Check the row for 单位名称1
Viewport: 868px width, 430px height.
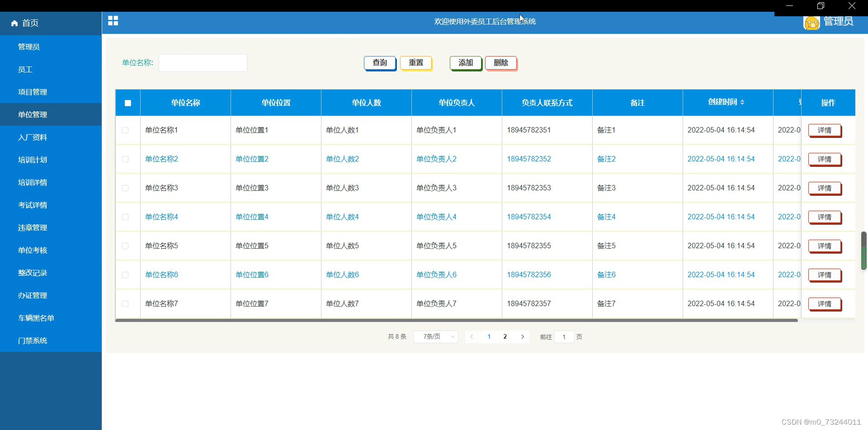(x=125, y=130)
